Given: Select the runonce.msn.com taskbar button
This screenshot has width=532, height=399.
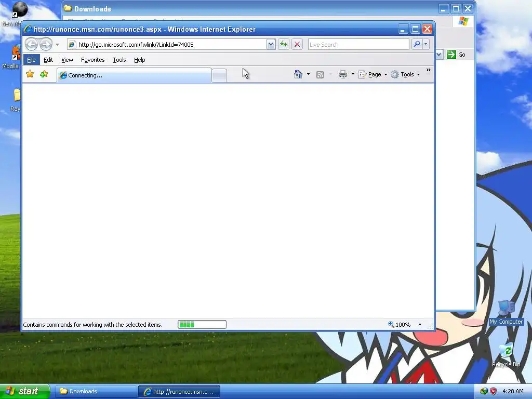Looking at the screenshot, I should click(179, 392).
